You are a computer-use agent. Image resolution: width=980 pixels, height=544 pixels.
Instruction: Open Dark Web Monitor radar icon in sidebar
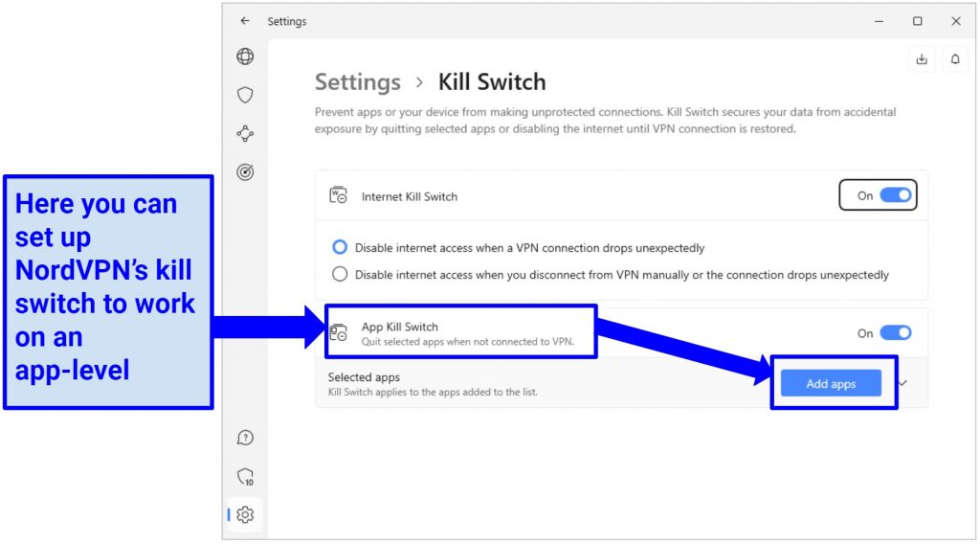(245, 172)
